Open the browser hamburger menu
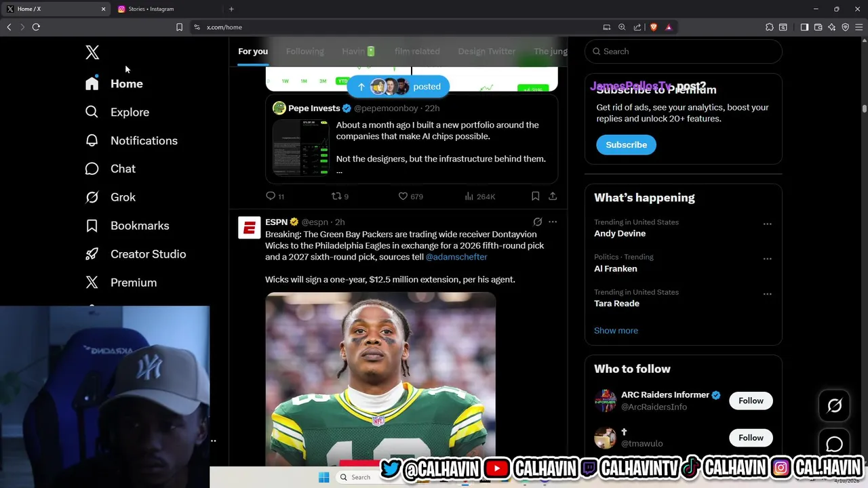 (860, 27)
